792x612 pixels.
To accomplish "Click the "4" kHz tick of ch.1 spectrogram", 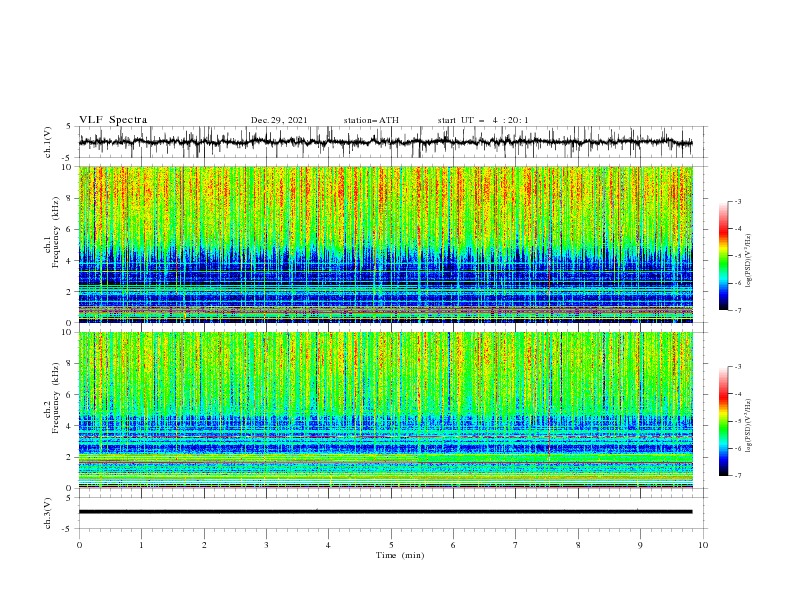I will point(70,261).
